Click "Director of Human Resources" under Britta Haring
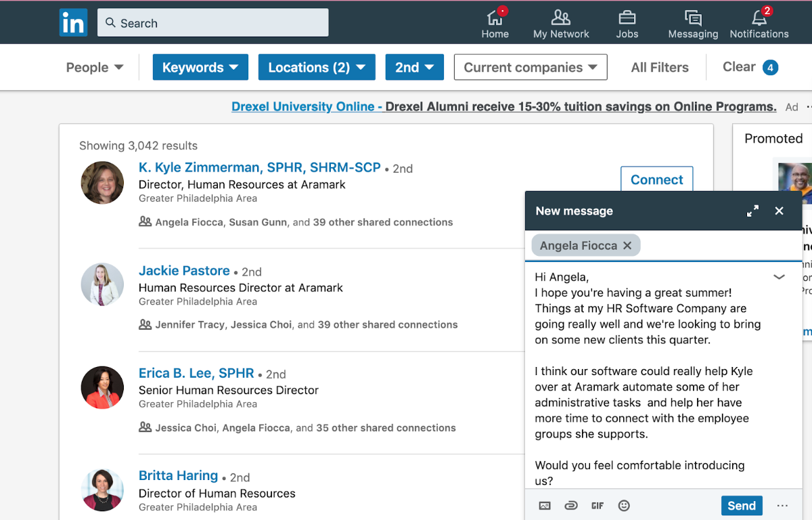Viewport: 812px width, 520px height. click(x=217, y=494)
